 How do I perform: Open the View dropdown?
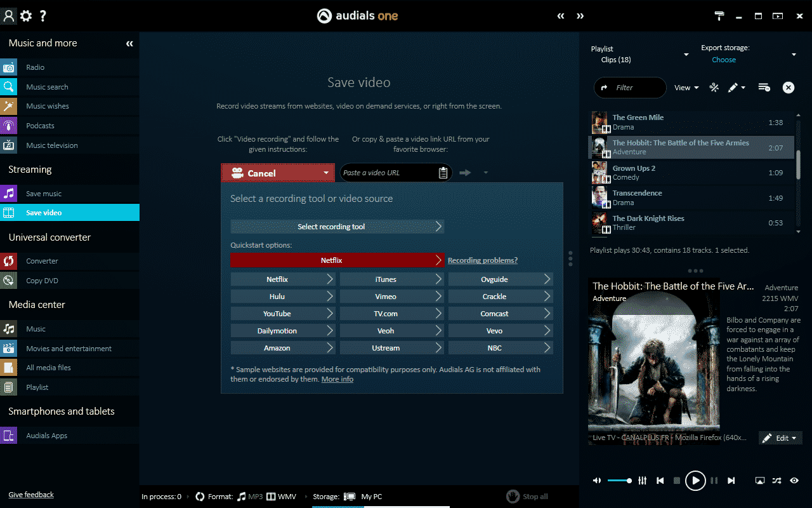(686, 88)
